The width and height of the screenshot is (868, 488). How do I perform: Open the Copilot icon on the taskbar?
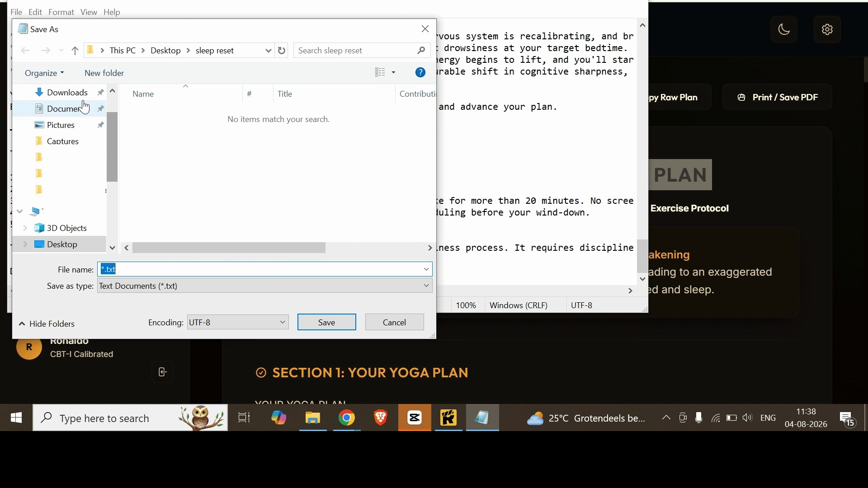[x=278, y=418]
